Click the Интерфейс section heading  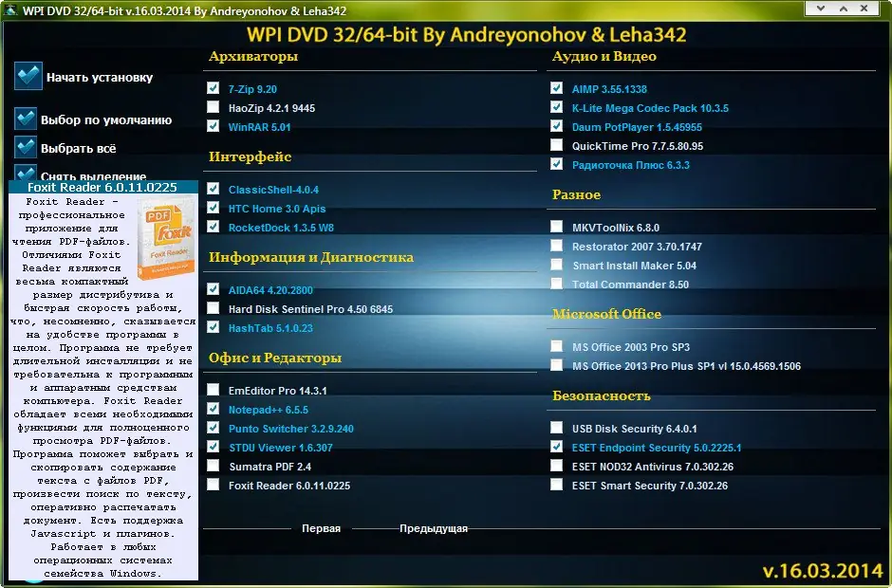pyautogui.click(x=250, y=156)
